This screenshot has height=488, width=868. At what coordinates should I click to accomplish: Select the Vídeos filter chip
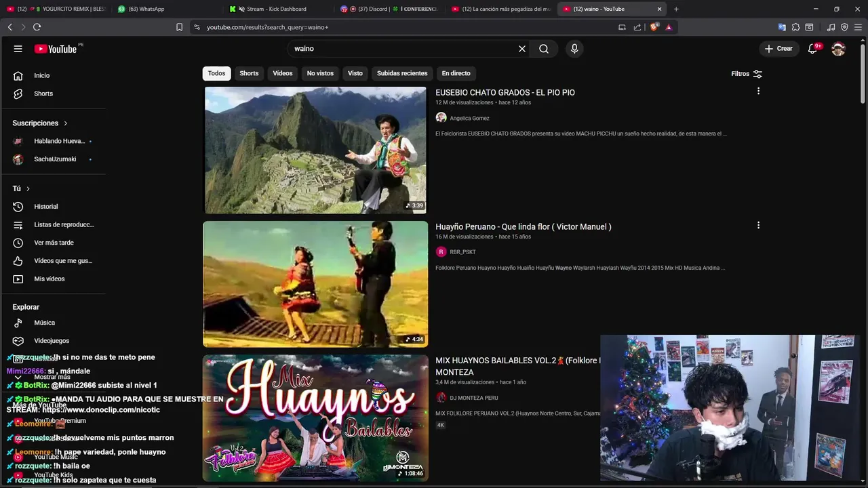283,73
